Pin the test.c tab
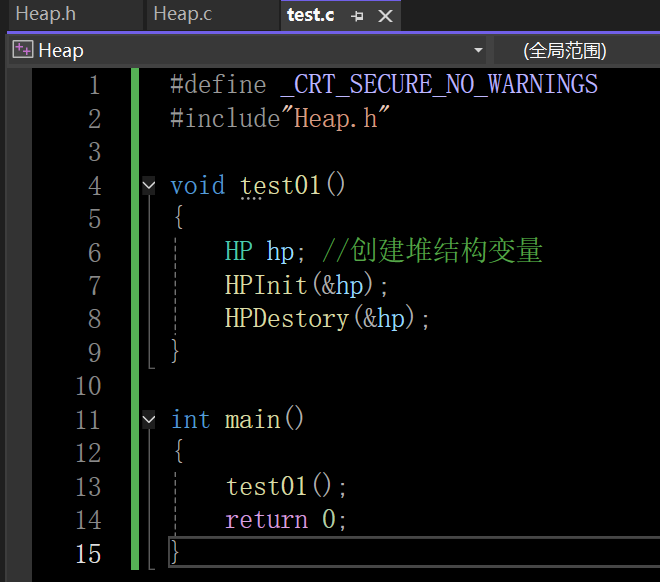This screenshot has width=660, height=582. [x=357, y=16]
